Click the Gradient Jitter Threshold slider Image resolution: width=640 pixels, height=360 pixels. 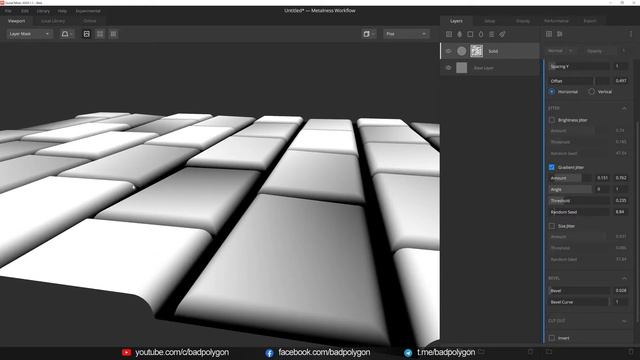point(579,201)
